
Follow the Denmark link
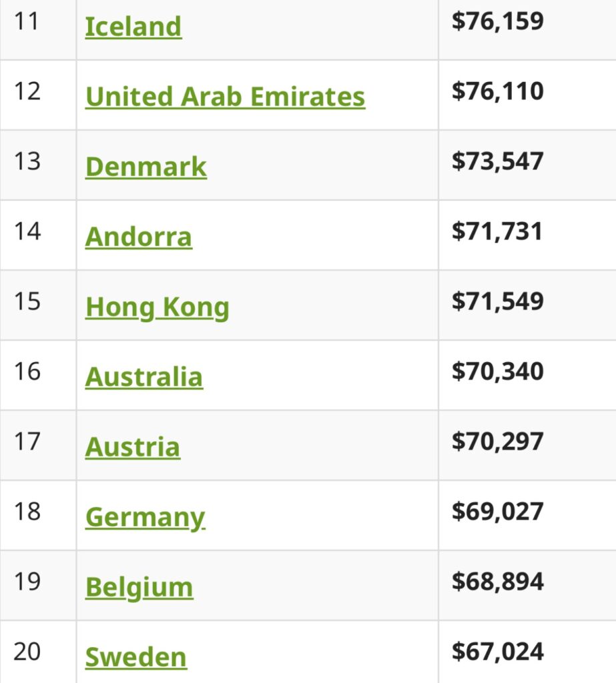146,167
